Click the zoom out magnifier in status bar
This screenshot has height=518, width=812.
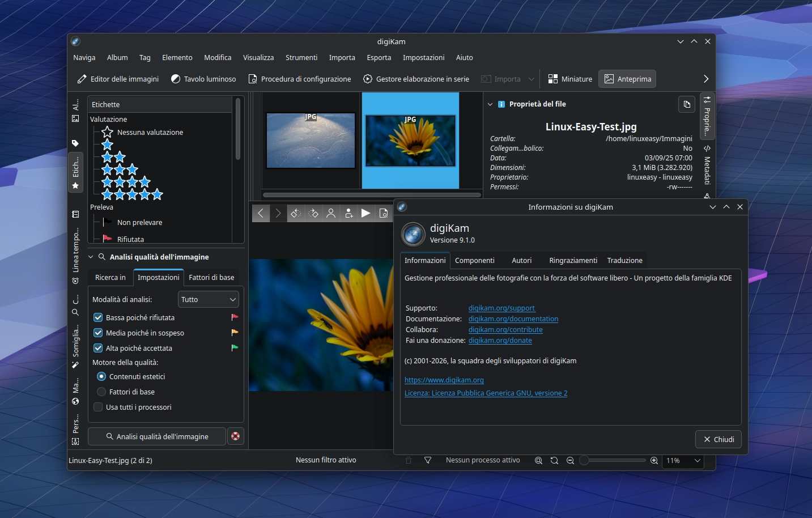pyautogui.click(x=570, y=460)
